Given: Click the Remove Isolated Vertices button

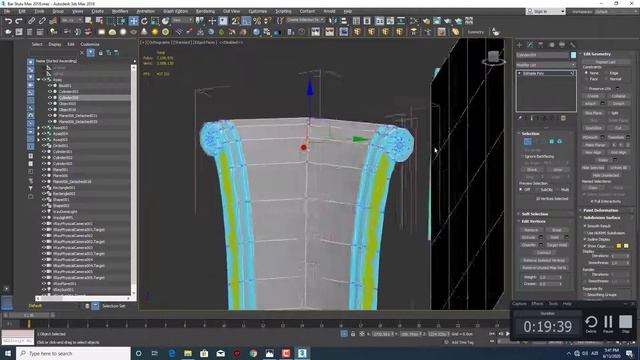Looking at the screenshot, I should [x=544, y=260].
